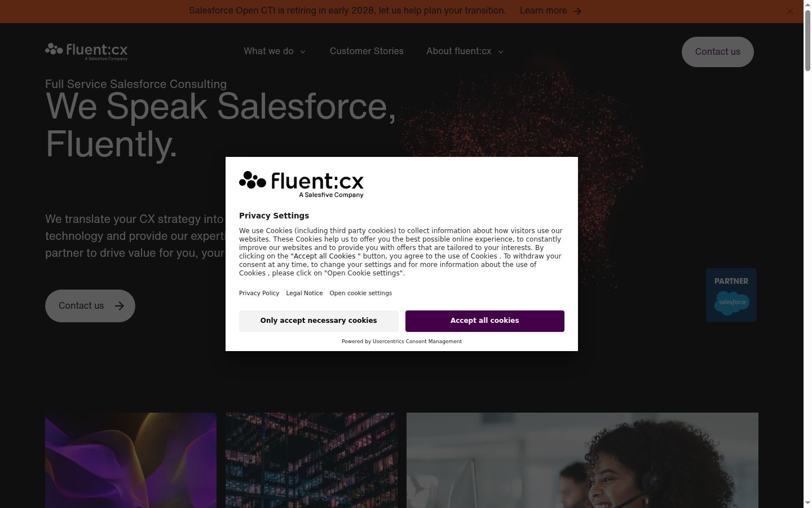Open the What we do menu
This screenshot has height=508, width=812.
point(275,51)
